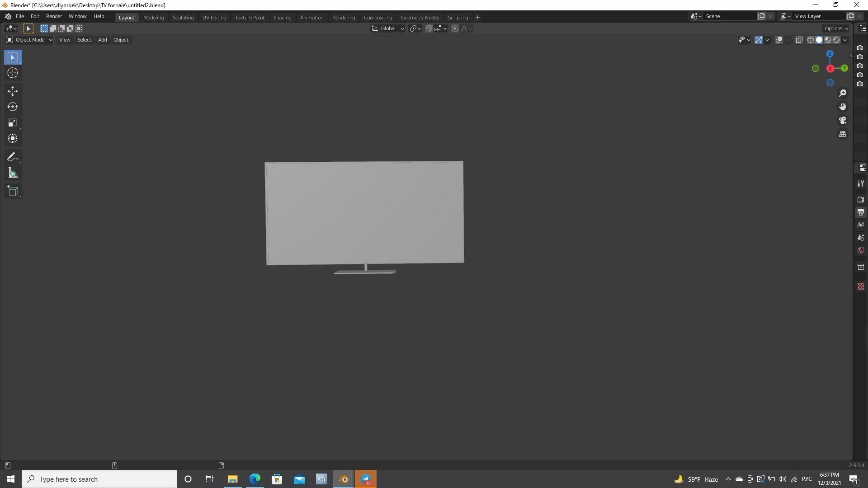This screenshot has width=868, height=488.
Task: Switch to the Modeling workspace tab
Action: 153,18
